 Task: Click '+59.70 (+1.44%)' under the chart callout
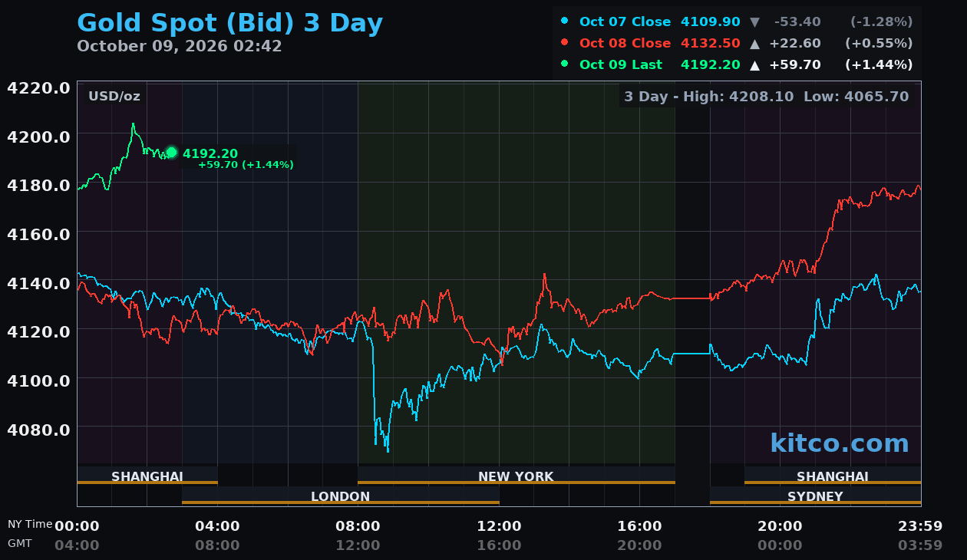(x=246, y=164)
